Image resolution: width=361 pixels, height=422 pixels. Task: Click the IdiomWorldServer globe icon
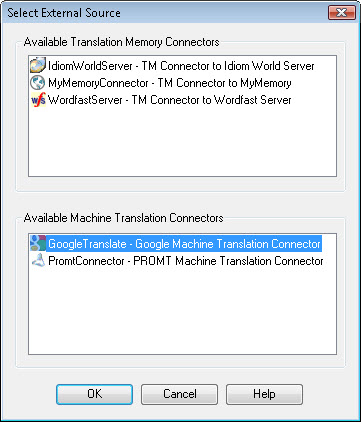38,65
